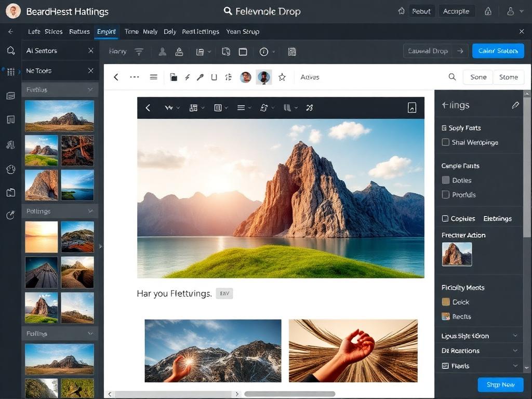
Task: Click the hamburger lines icon in editor toolbar
Action: 154,77
